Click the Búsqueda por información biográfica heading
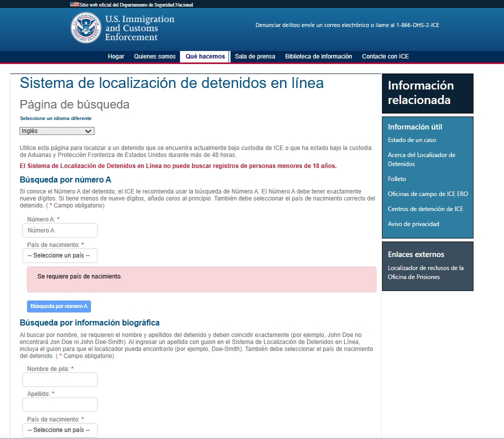This screenshot has height=439, width=504. [x=89, y=322]
